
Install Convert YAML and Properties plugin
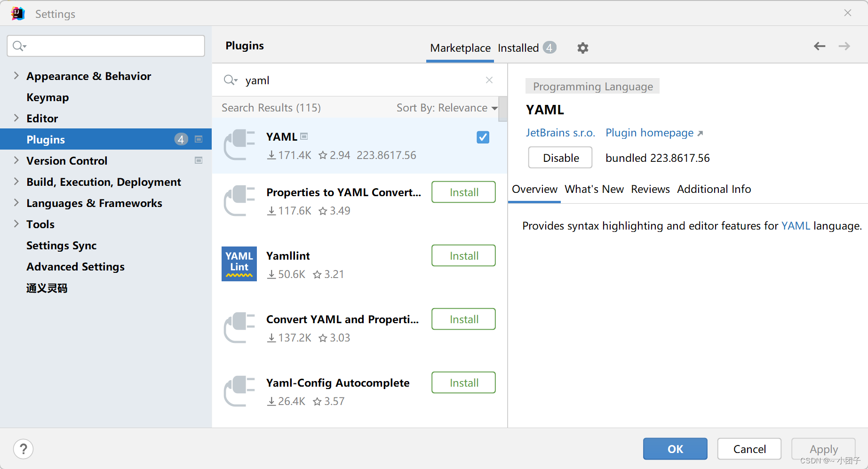pos(463,319)
